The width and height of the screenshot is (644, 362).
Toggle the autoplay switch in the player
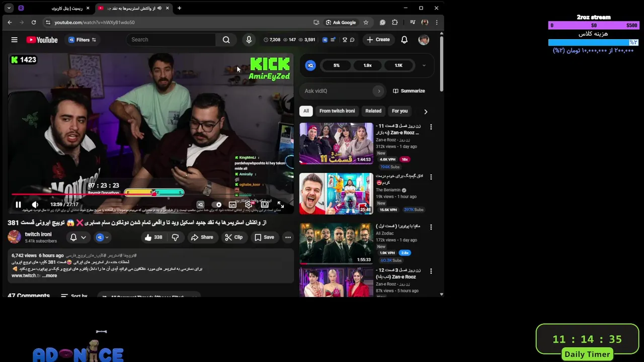[x=217, y=205]
